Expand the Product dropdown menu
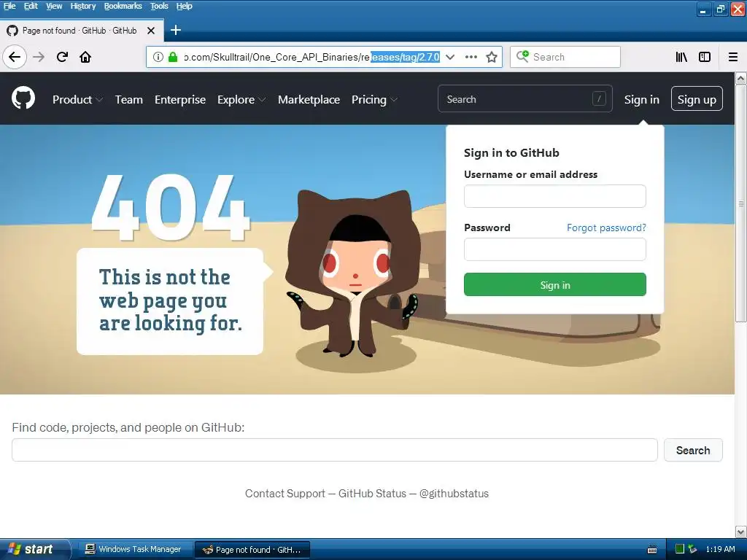Screen dimensions: 747x560 coord(77,99)
